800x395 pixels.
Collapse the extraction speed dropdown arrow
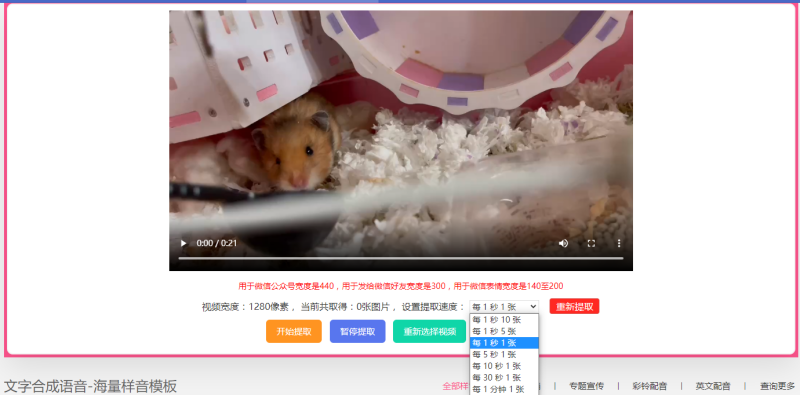tap(533, 307)
